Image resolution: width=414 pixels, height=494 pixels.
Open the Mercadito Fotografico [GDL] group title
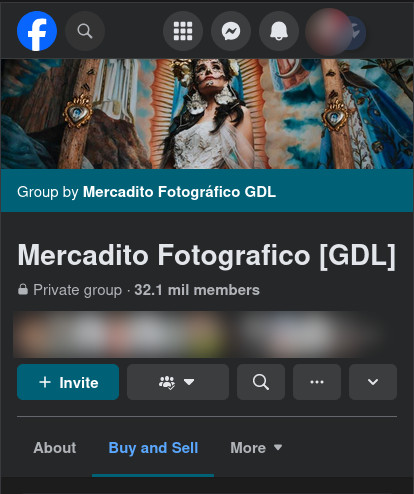point(207,255)
